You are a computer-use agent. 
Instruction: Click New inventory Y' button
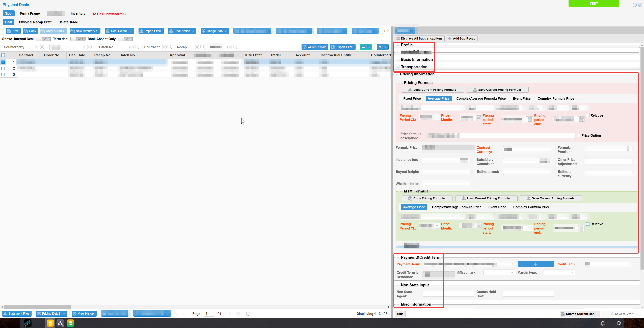[85, 31]
